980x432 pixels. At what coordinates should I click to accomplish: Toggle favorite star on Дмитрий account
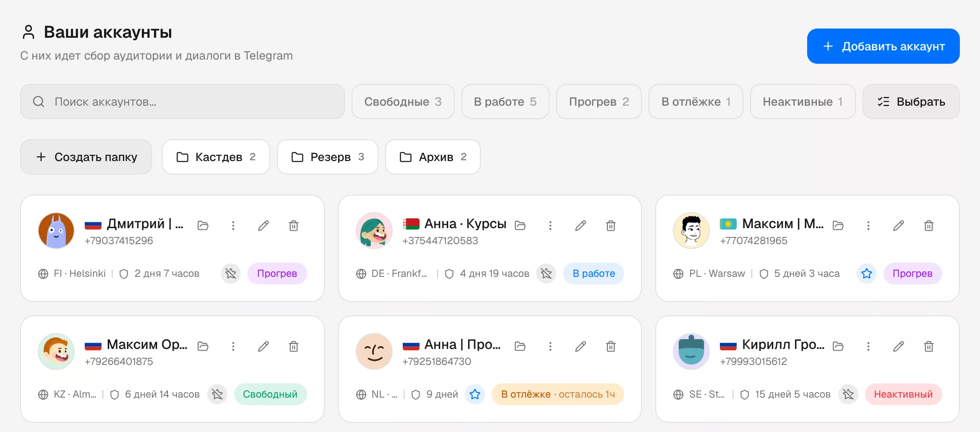tap(231, 273)
